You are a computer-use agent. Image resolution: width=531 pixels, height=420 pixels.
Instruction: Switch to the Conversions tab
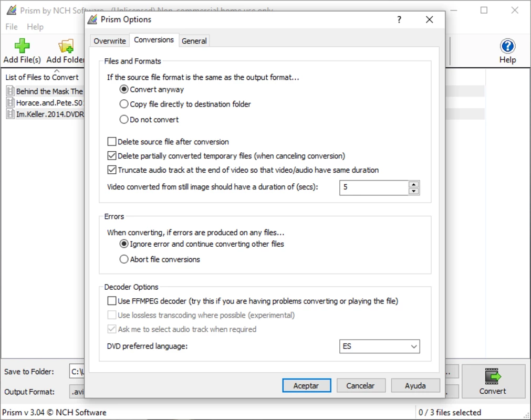coord(154,40)
